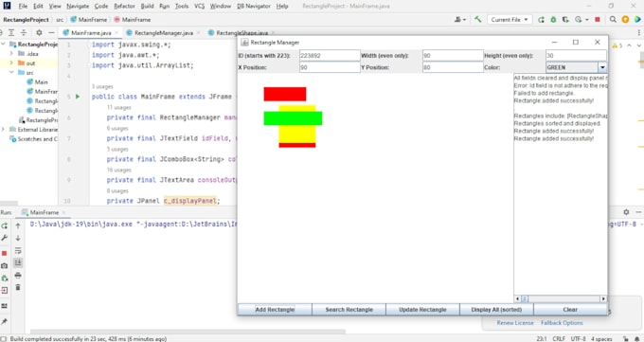Go to next highlighted error arrow
The width and height of the screenshot is (644, 342).
pyautogui.click(x=639, y=45)
